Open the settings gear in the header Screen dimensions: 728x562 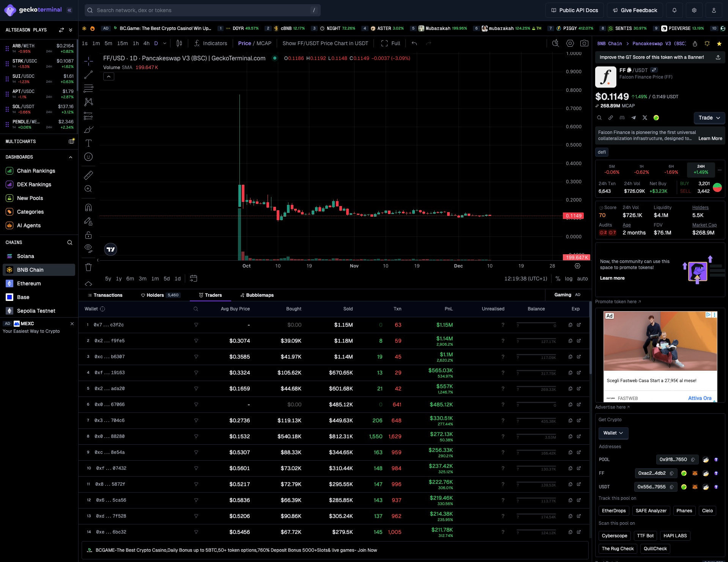click(x=694, y=10)
